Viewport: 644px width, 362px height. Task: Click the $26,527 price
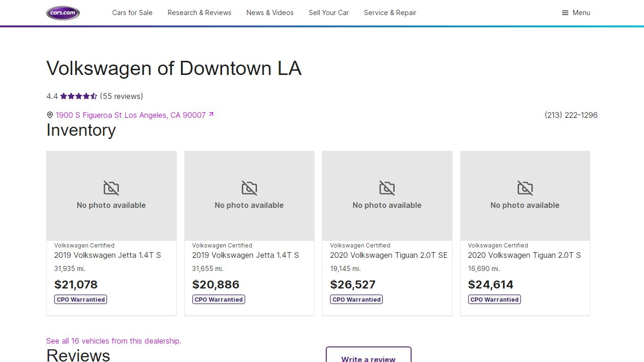pos(353,285)
